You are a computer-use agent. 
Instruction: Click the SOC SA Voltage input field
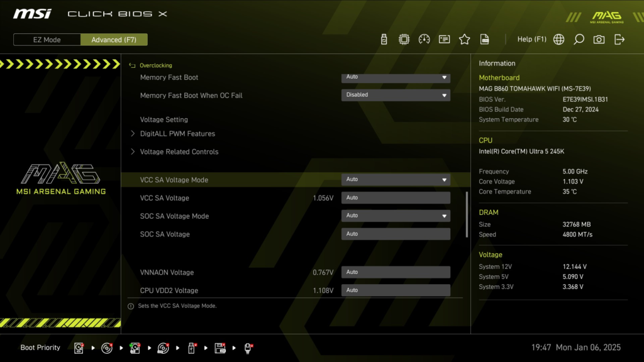tap(396, 234)
